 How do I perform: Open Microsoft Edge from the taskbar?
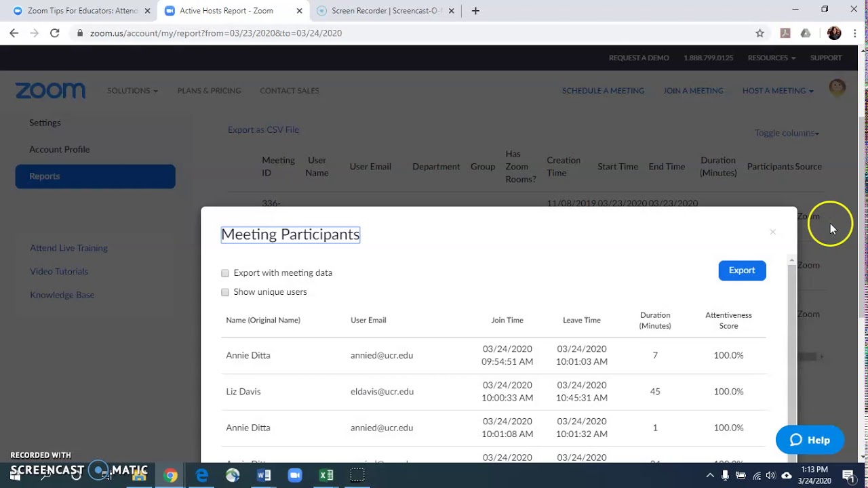coord(201,475)
